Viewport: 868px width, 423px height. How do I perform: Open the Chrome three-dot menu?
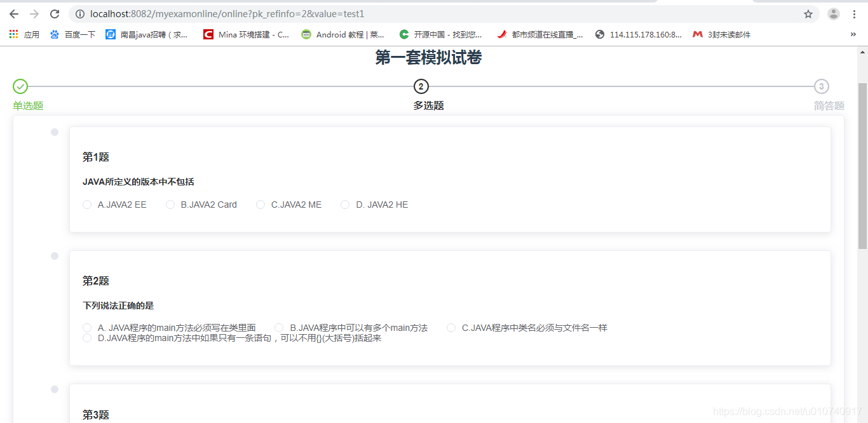(x=854, y=14)
